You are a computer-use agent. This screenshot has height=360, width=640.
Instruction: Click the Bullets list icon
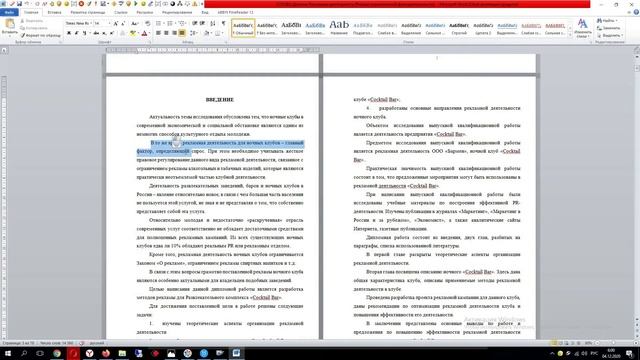coord(159,24)
